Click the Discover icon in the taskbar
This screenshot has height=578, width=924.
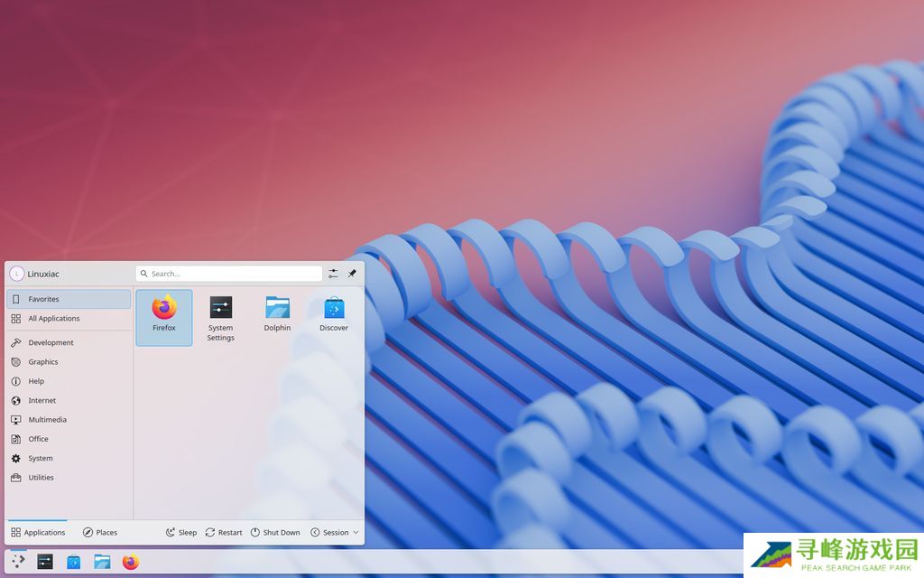[x=74, y=562]
